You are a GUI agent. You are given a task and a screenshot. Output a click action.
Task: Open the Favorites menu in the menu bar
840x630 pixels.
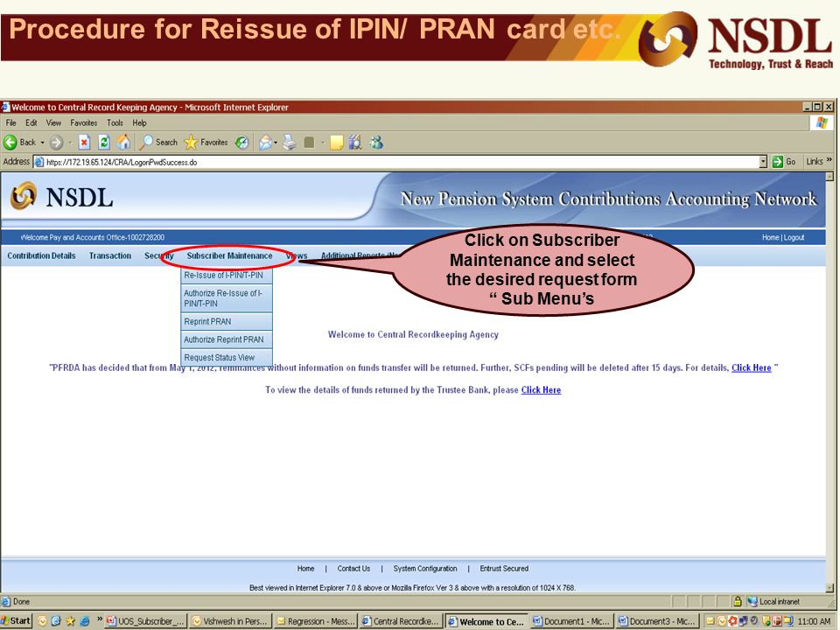click(x=84, y=122)
